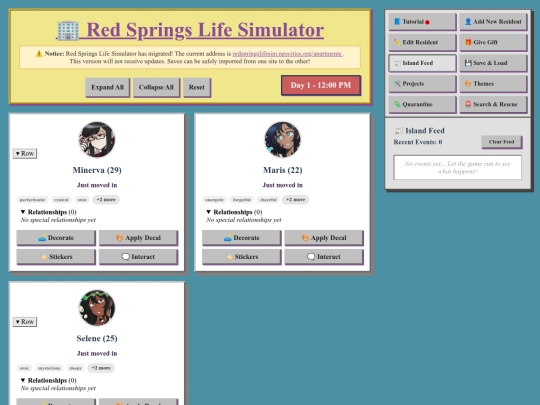Viewport: 540px width, 405px height.
Task: Click the 'No events yet' feed box
Action: (457, 168)
